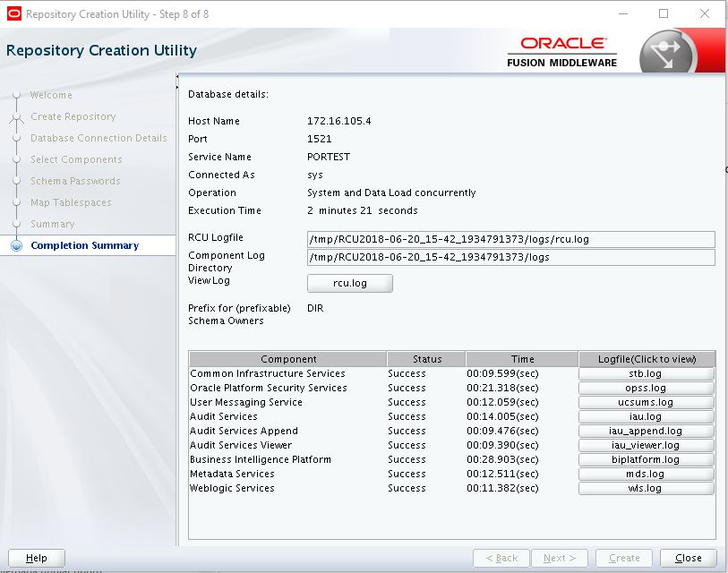Image resolution: width=728 pixels, height=573 pixels.
Task: Select the Audit Services Append row
Action: pos(452,431)
